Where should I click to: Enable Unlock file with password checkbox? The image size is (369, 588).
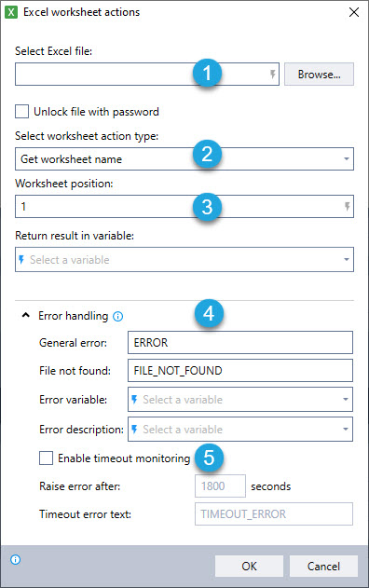(x=21, y=112)
